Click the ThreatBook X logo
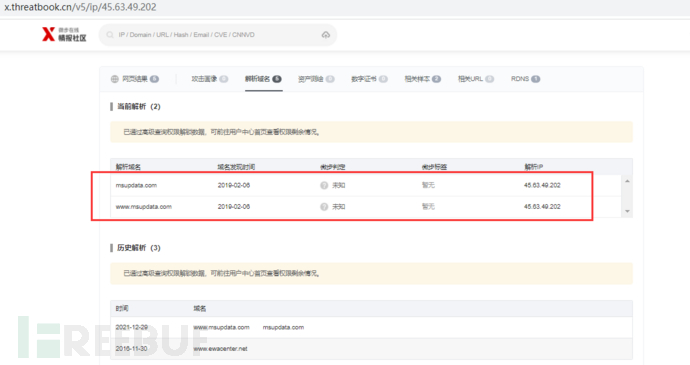 (x=64, y=34)
